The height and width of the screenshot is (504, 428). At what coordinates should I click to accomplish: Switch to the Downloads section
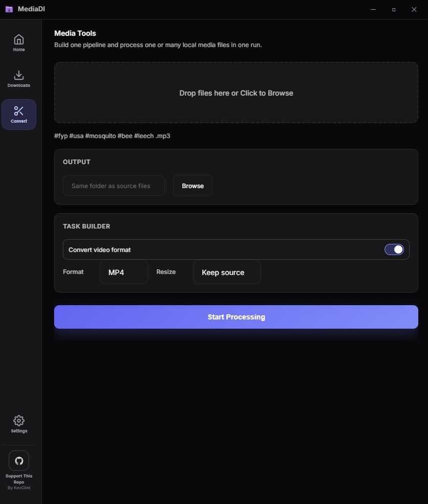(19, 79)
